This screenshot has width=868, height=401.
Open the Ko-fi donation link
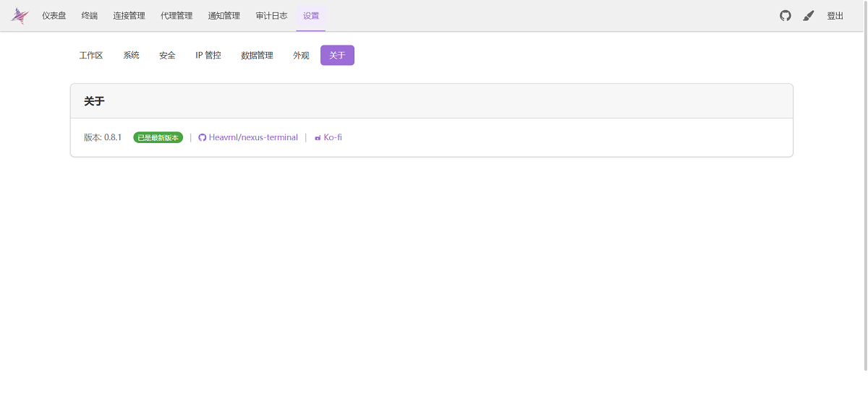click(x=332, y=137)
